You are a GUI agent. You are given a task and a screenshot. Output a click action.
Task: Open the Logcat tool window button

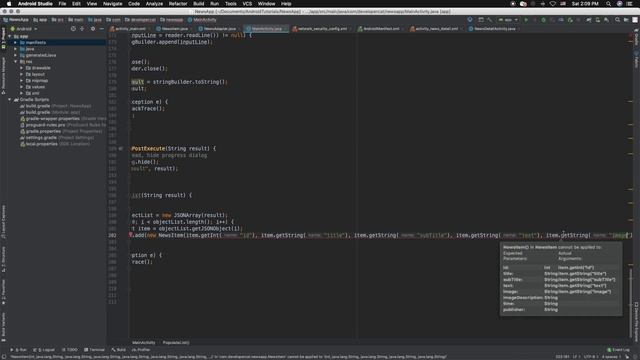click(x=44, y=350)
